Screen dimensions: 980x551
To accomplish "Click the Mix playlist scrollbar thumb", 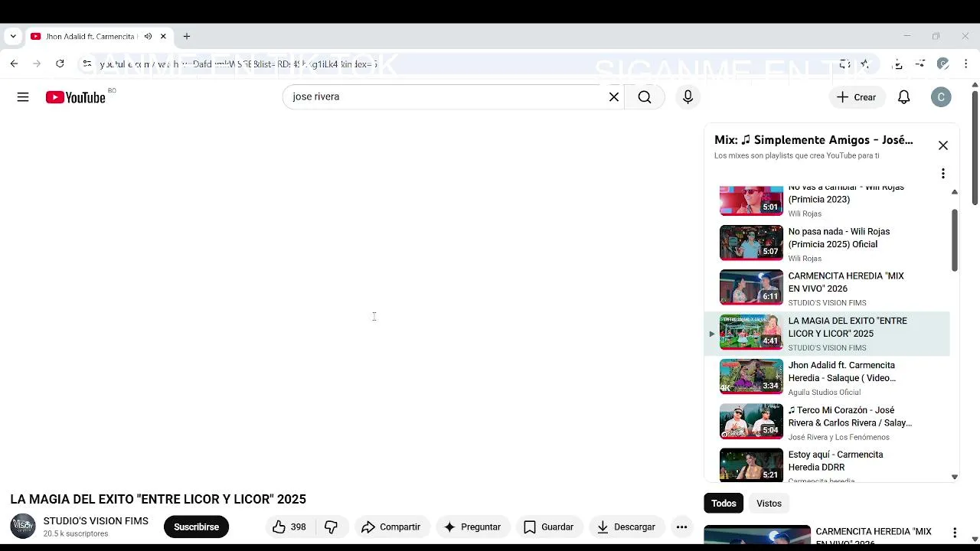I will 954,240.
